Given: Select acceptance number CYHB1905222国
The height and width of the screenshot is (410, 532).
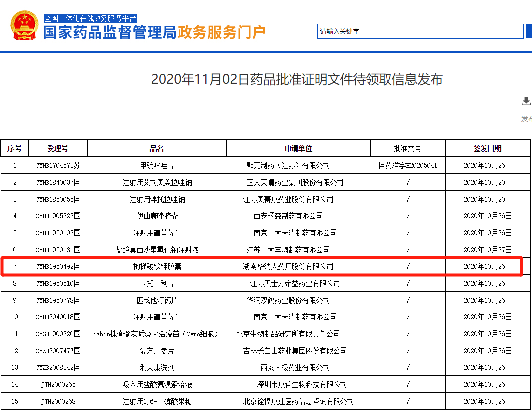Looking at the screenshot, I should point(58,216).
